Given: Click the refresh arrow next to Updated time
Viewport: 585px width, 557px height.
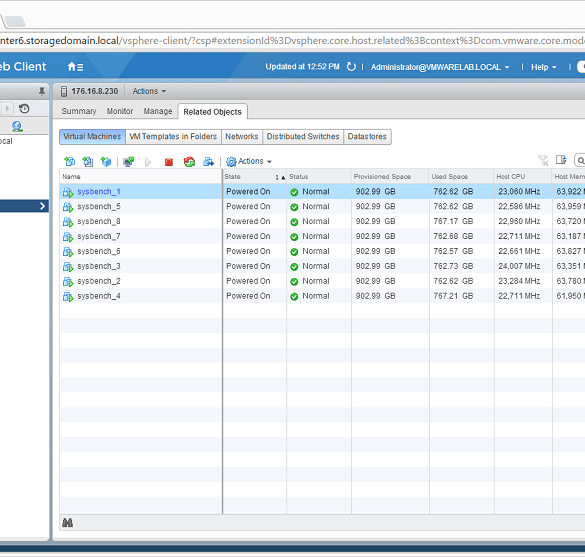Looking at the screenshot, I should tap(351, 67).
